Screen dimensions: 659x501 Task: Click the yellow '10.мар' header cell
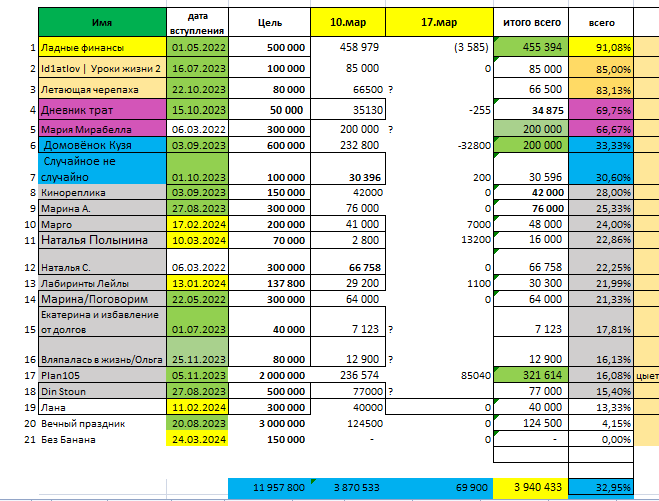(x=348, y=22)
